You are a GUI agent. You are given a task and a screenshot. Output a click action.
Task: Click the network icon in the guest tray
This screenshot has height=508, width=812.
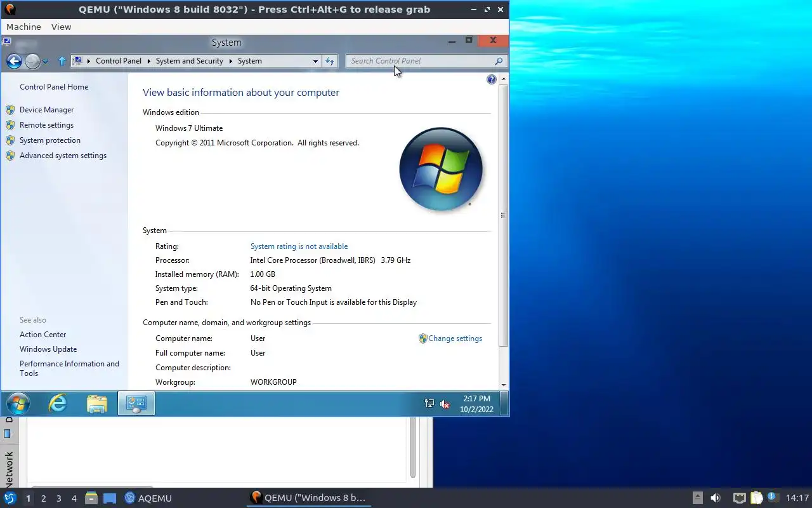[429, 404]
